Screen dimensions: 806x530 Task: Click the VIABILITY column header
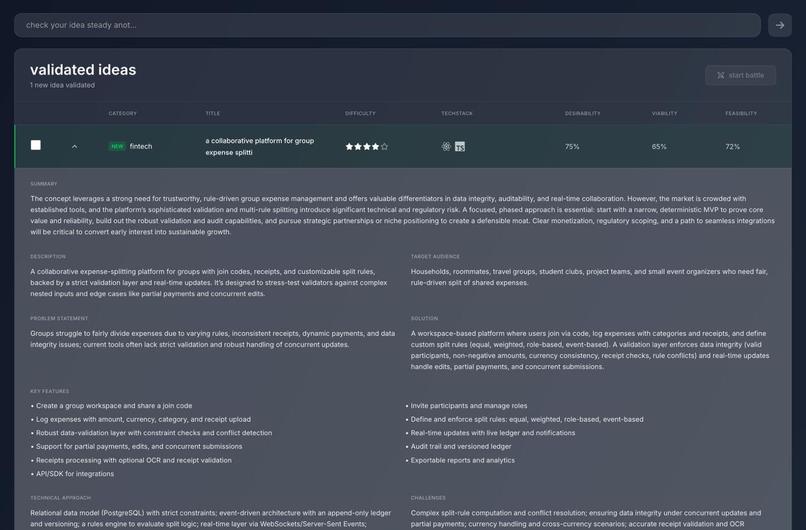point(664,114)
